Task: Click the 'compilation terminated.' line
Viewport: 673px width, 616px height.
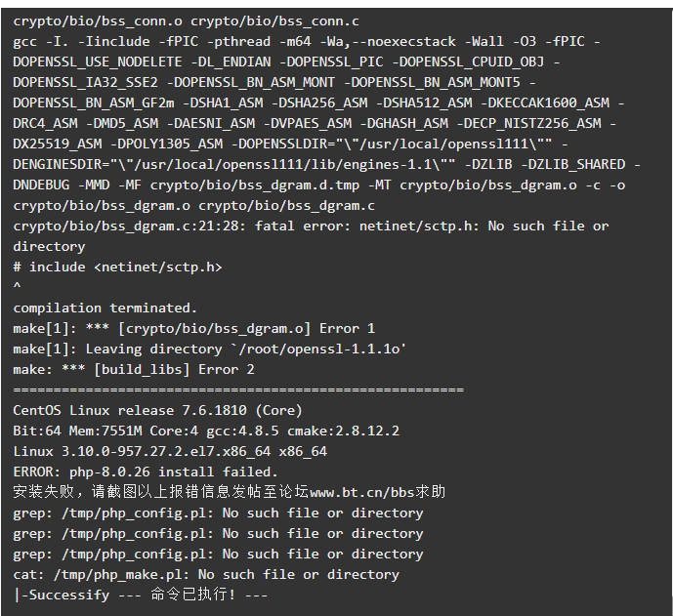Action: pos(105,308)
